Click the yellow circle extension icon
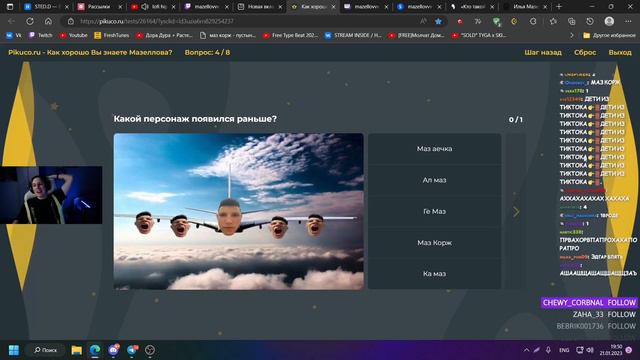Screen dimensions: 640x360 (514, 21)
